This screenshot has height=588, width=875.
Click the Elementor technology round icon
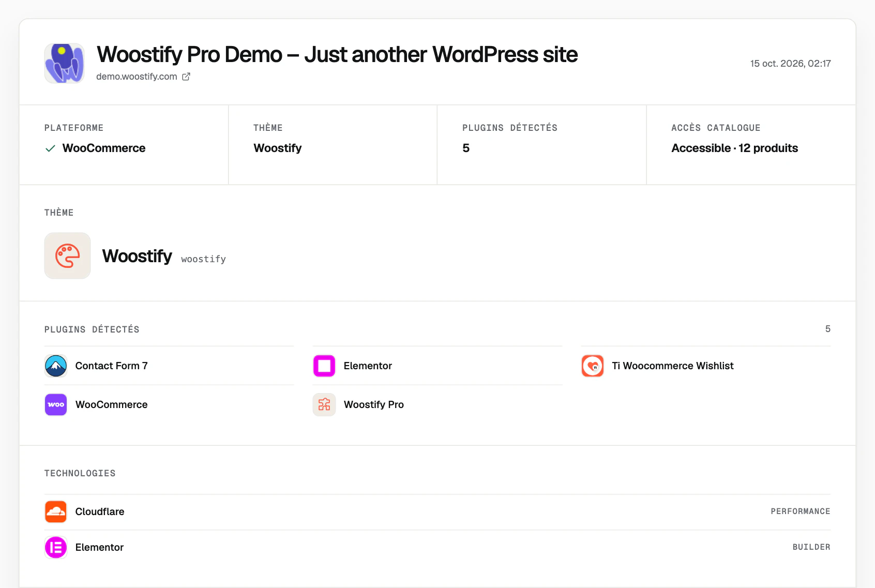tap(56, 547)
